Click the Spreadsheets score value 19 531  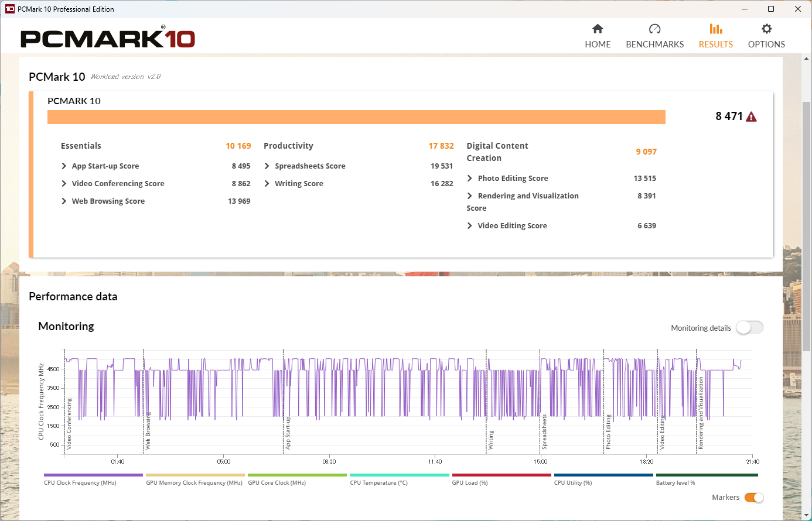(x=442, y=166)
